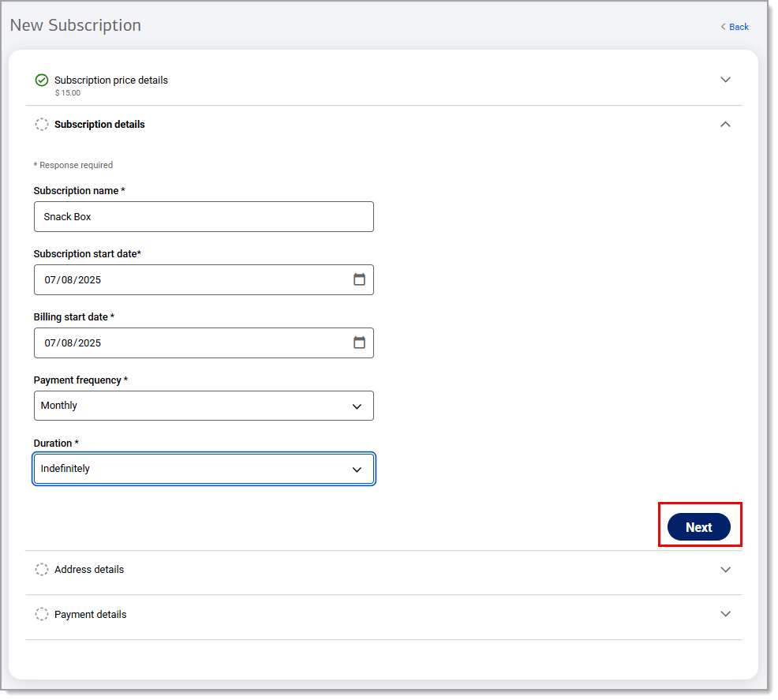
Task: Open the Address details section
Action: pos(383,572)
